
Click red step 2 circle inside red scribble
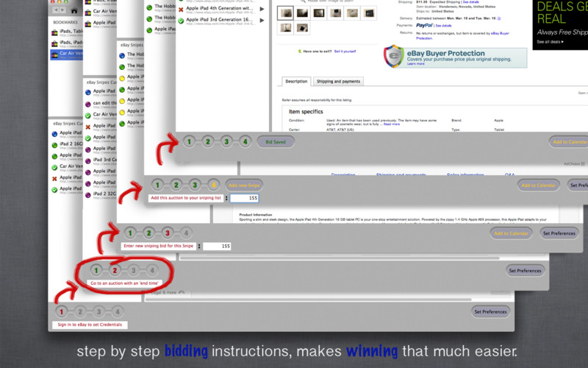coord(115,270)
